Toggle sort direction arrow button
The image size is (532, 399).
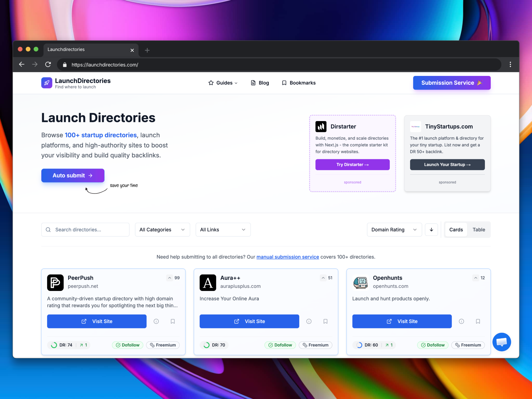pos(431,230)
